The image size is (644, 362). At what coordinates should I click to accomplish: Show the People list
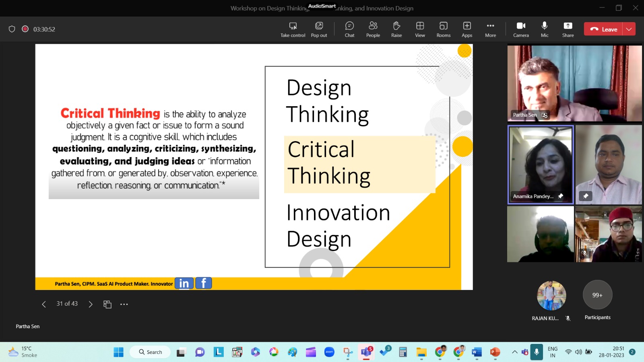click(373, 29)
